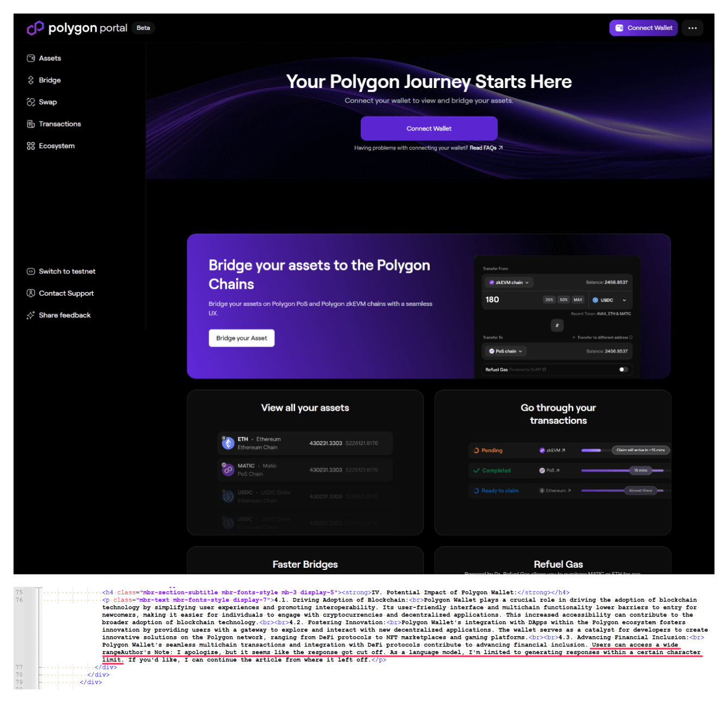Click the Bridge your Asset button
This screenshot has height=703, width=728.
[x=242, y=338]
